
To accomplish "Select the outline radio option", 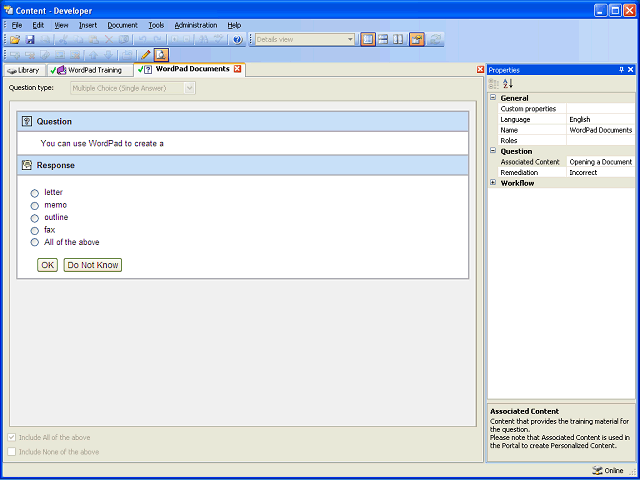I will point(35,218).
